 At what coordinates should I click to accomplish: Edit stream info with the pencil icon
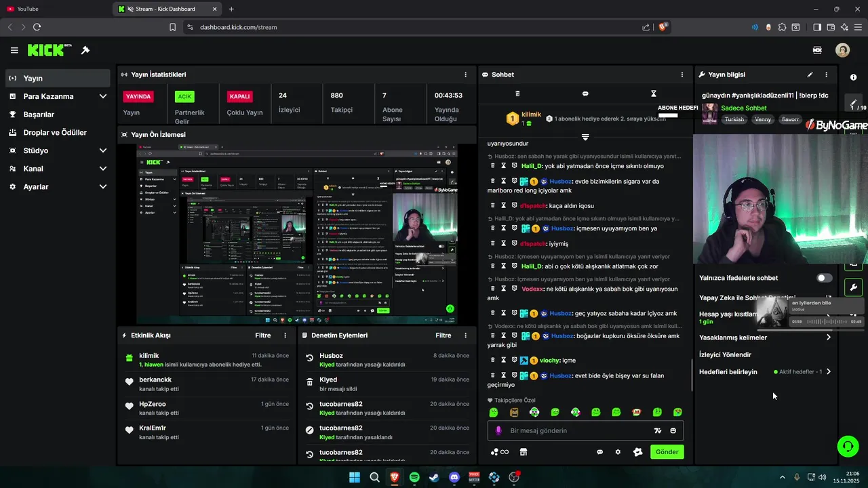coord(810,75)
